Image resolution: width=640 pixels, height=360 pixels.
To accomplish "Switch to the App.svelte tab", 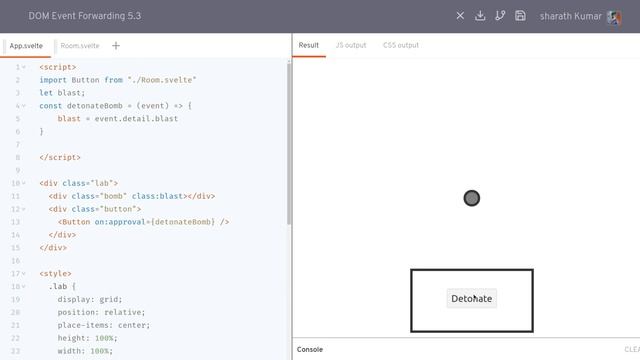I will coord(26,46).
